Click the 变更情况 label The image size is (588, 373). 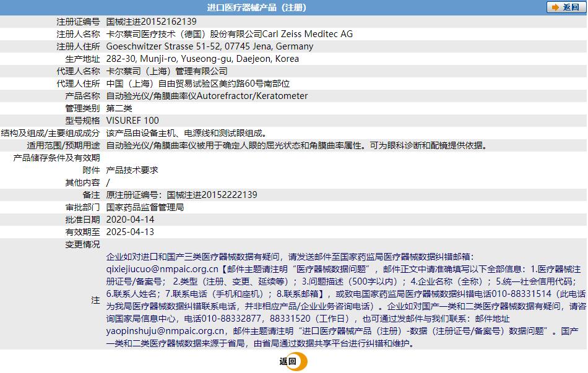(x=82, y=244)
